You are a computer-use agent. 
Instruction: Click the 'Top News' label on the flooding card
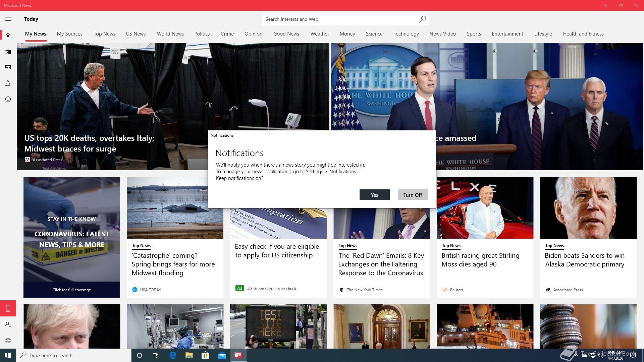coord(141,246)
